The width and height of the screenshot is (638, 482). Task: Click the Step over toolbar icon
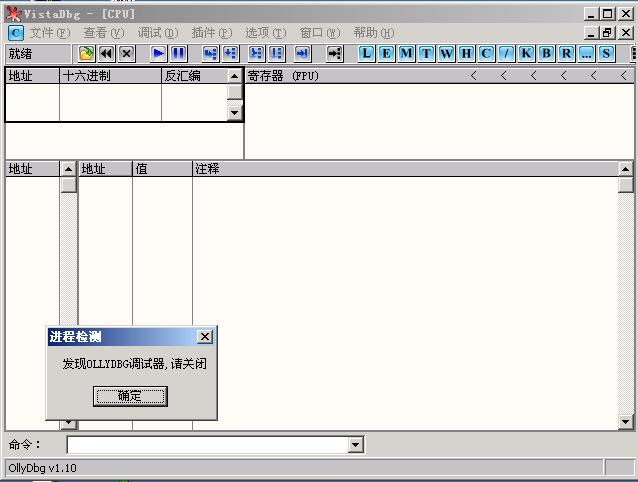[230, 53]
